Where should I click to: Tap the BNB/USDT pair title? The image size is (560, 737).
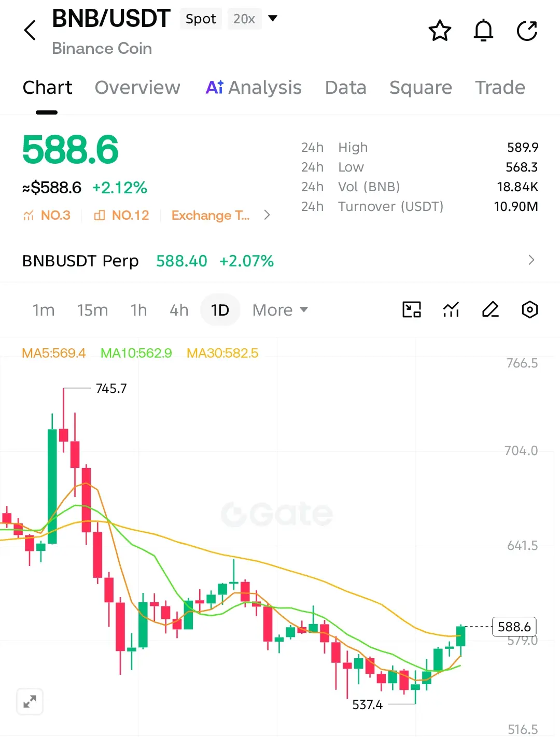click(111, 19)
